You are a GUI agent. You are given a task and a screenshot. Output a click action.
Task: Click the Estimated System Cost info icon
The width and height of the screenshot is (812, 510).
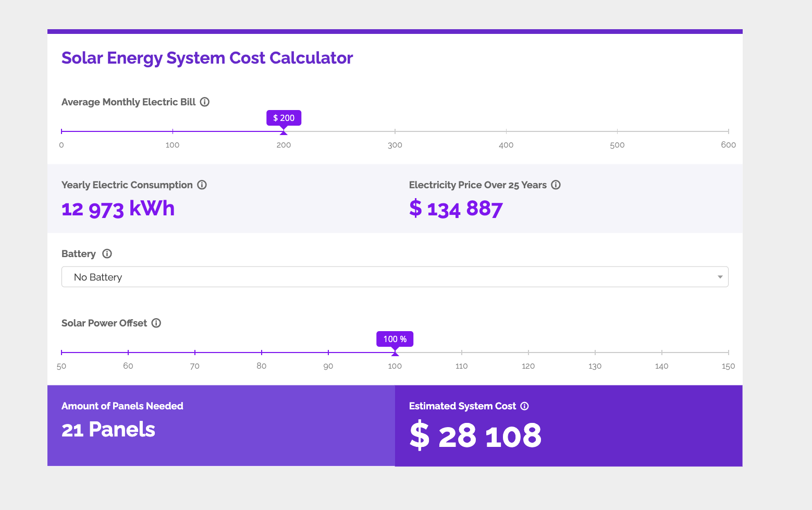pos(524,406)
